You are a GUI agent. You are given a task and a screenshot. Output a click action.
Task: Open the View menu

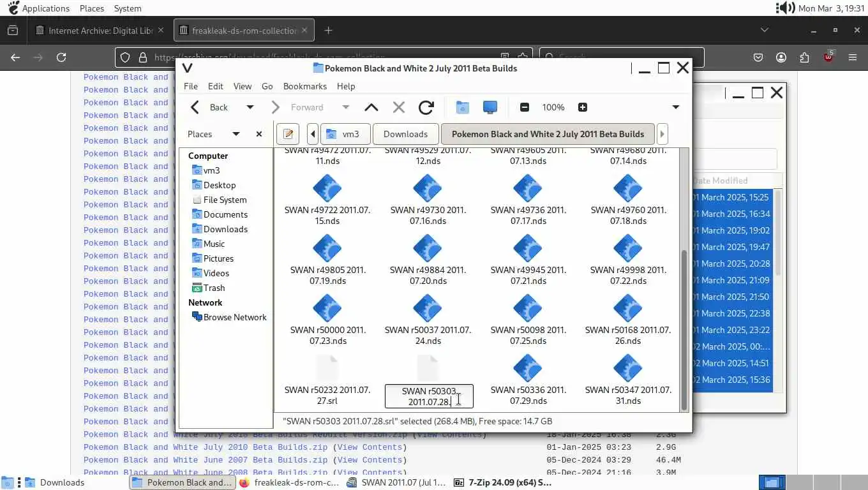[243, 86]
